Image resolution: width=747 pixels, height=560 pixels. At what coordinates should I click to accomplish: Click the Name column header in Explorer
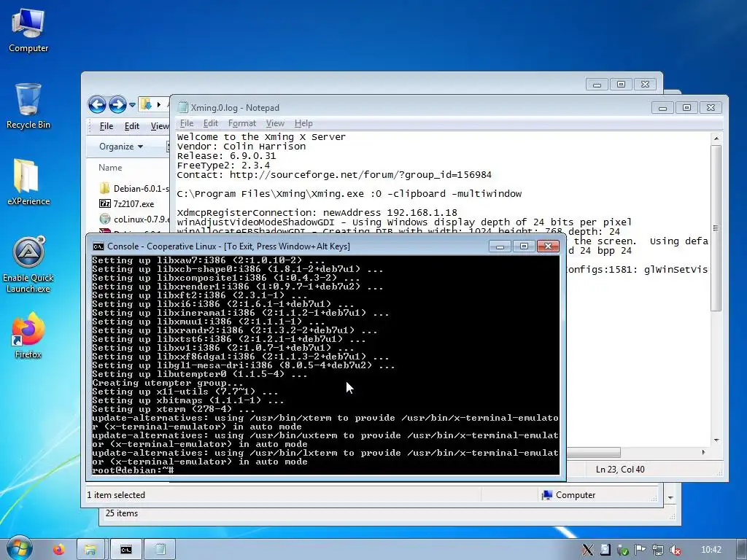pyautogui.click(x=110, y=168)
